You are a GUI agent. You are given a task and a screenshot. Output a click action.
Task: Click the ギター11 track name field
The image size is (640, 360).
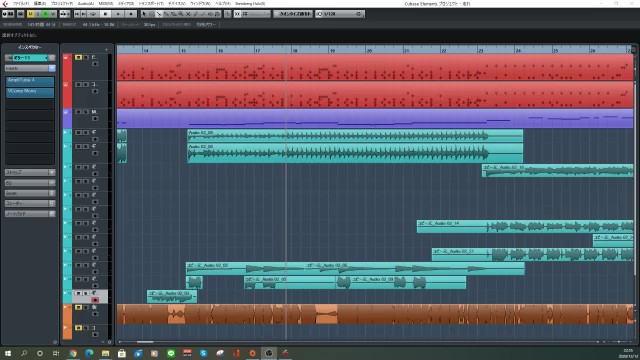(x=30, y=58)
